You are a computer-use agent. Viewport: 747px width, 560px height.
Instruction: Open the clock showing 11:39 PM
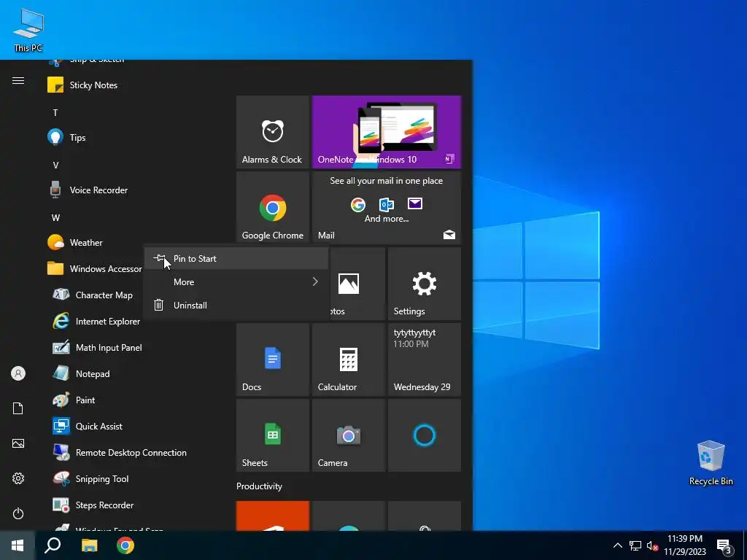(x=684, y=545)
